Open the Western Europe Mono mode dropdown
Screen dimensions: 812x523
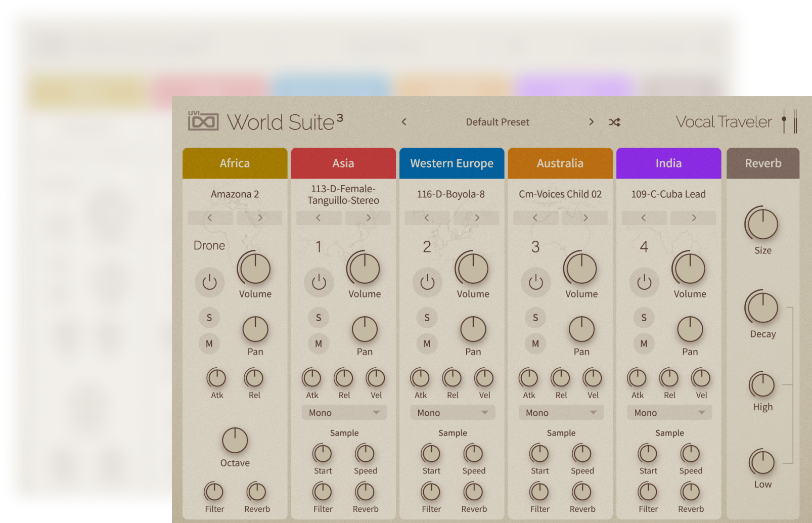(453, 413)
